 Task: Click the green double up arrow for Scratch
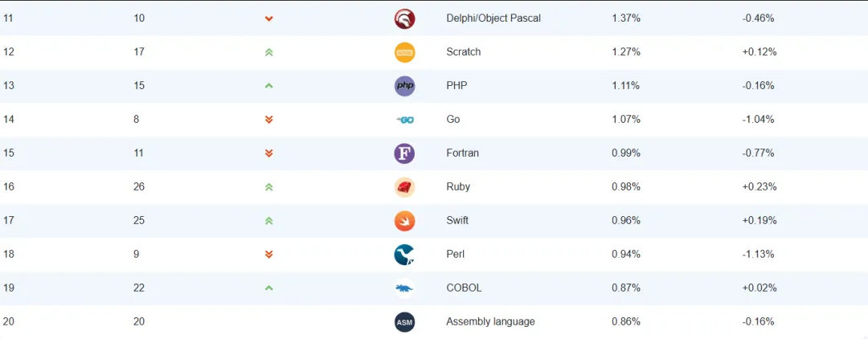269,52
